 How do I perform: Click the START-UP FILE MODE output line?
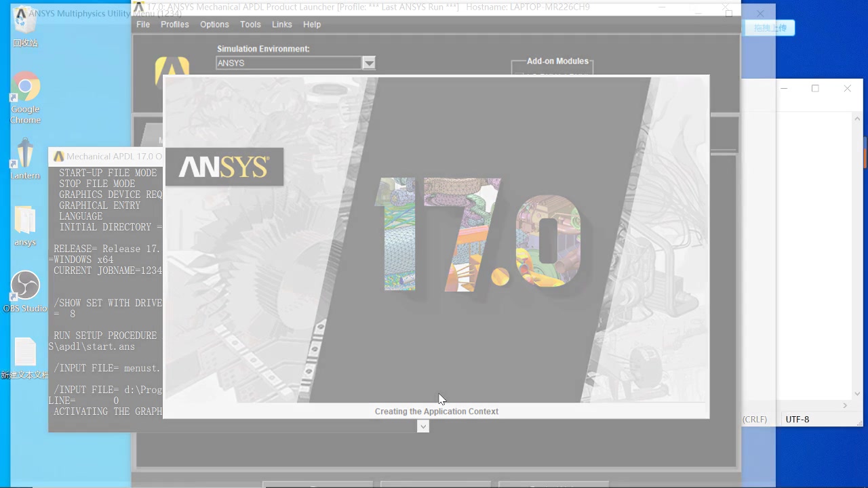point(108,173)
